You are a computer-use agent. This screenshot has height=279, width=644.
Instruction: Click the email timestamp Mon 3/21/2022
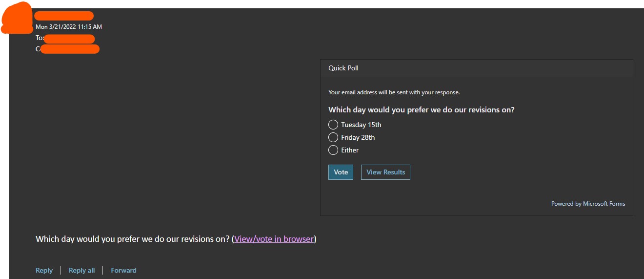pyautogui.click(x=68, y=27)
